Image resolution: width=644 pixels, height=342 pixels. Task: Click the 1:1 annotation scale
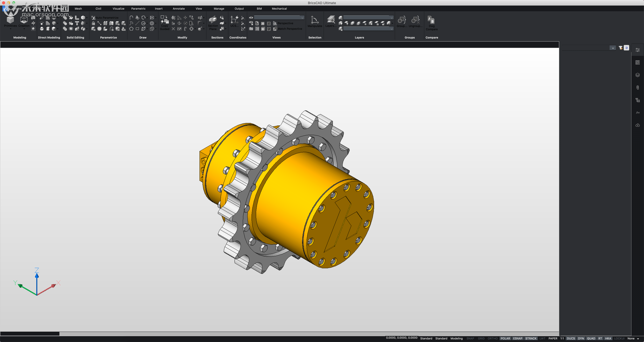tap(562, 339)
